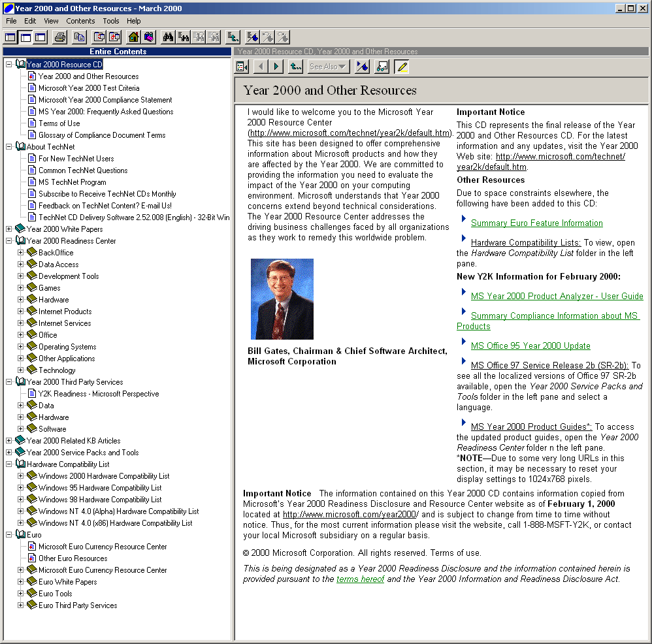The height and width of the screenshot is (644, 652).
Task: Toggle the yellow highlighter pencil tool
Action: coord(402,67)
